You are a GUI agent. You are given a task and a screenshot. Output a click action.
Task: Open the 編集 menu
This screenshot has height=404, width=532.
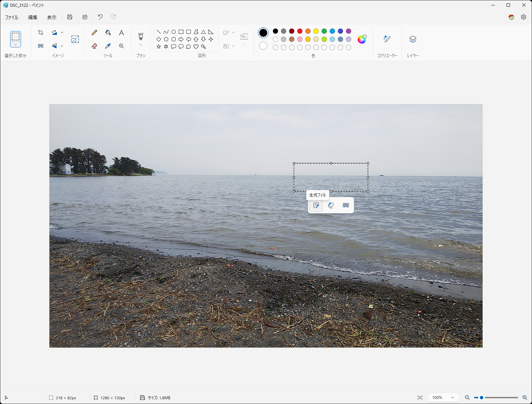pyautogui.click(x=33, y=17)
